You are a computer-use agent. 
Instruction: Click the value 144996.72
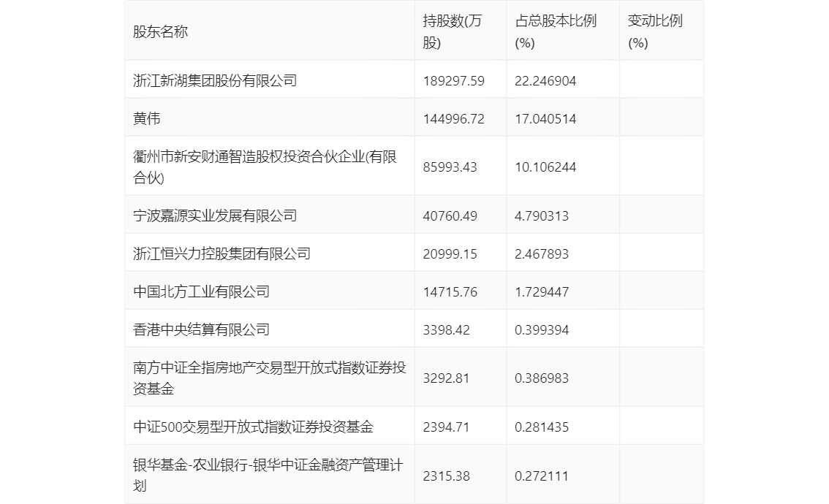click(x=454, y=119)
